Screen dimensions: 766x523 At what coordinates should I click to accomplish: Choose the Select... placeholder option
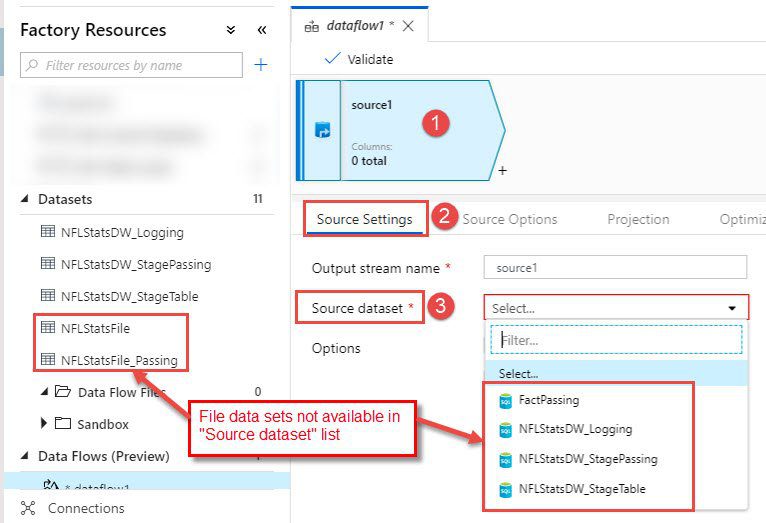(x=617, y=374)
